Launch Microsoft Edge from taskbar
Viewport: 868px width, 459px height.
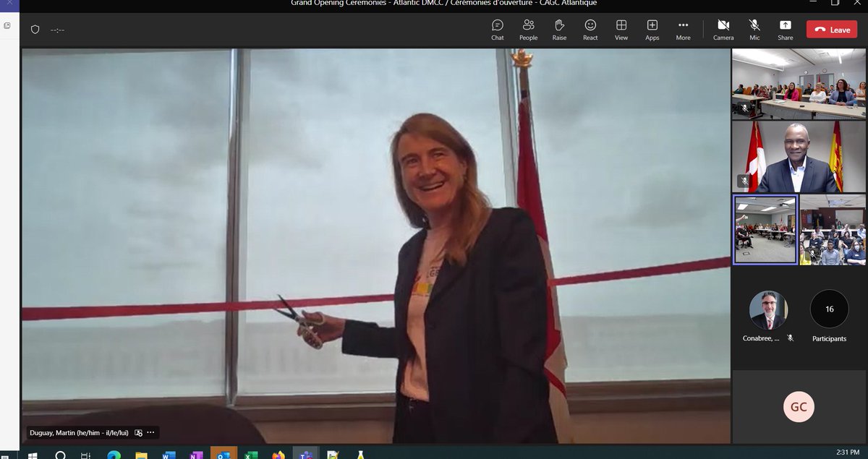pyautogui.click(x=114, y=455)
